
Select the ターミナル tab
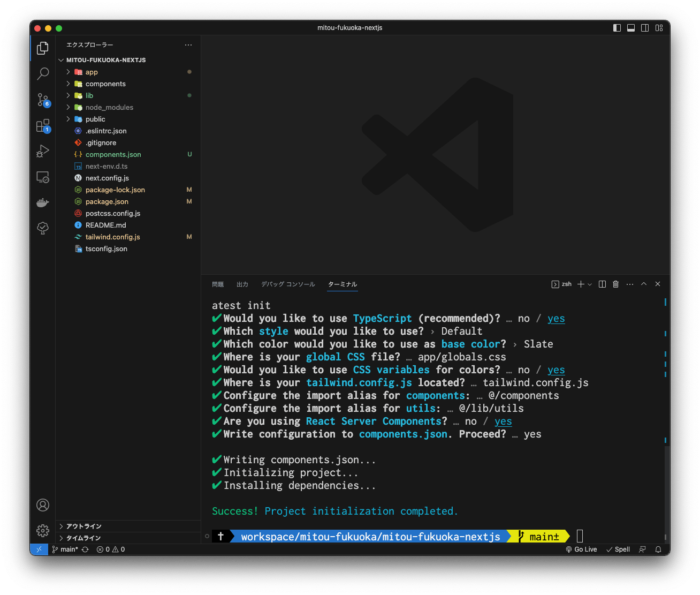(343, 284)
